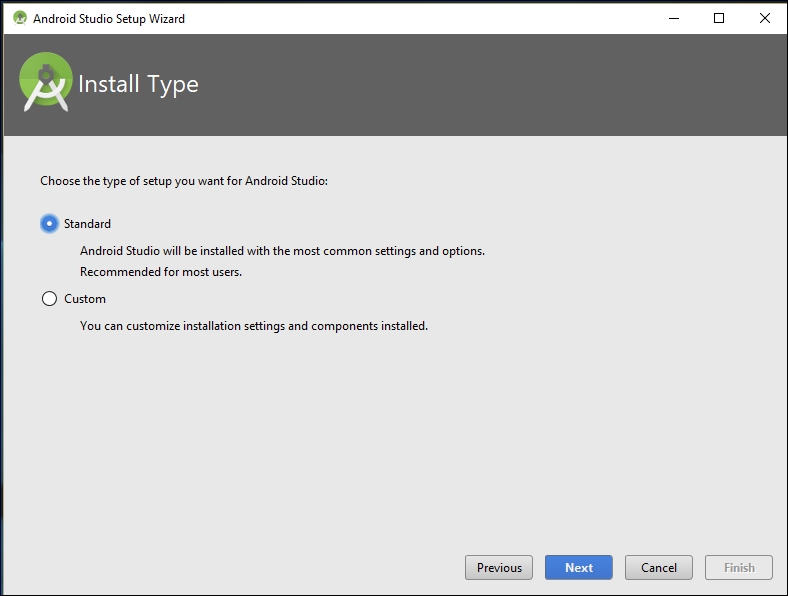
Task: Click the 'Install Type' heading text
Action: coord(138,84)
